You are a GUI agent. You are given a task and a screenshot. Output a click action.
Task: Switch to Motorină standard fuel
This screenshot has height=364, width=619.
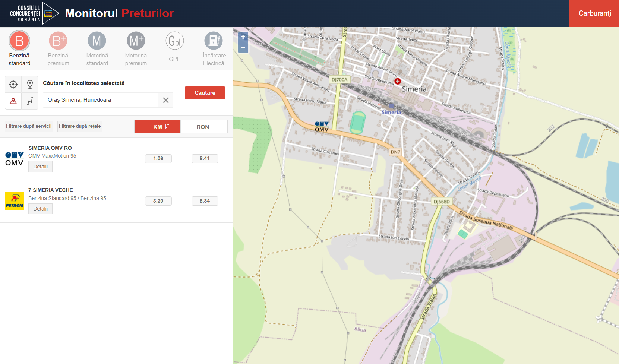point(97,41)
